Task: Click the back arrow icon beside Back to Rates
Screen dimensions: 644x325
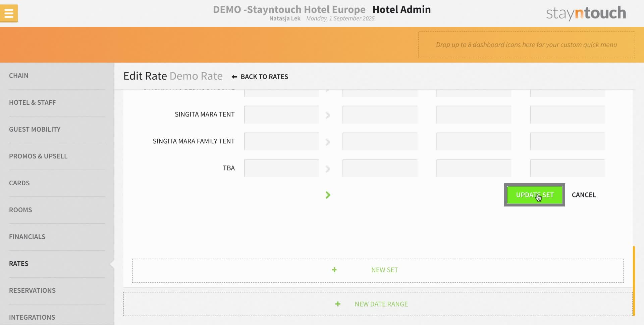Action: (x=234, y=77)
